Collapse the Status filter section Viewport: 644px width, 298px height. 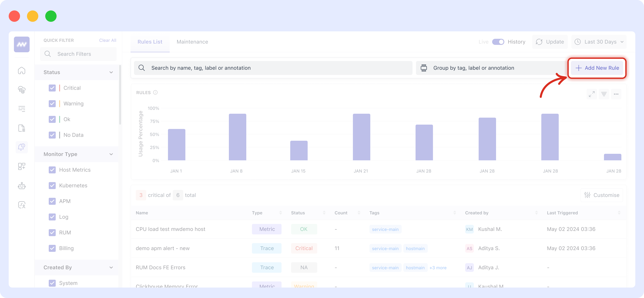click(x=111, y=72)
